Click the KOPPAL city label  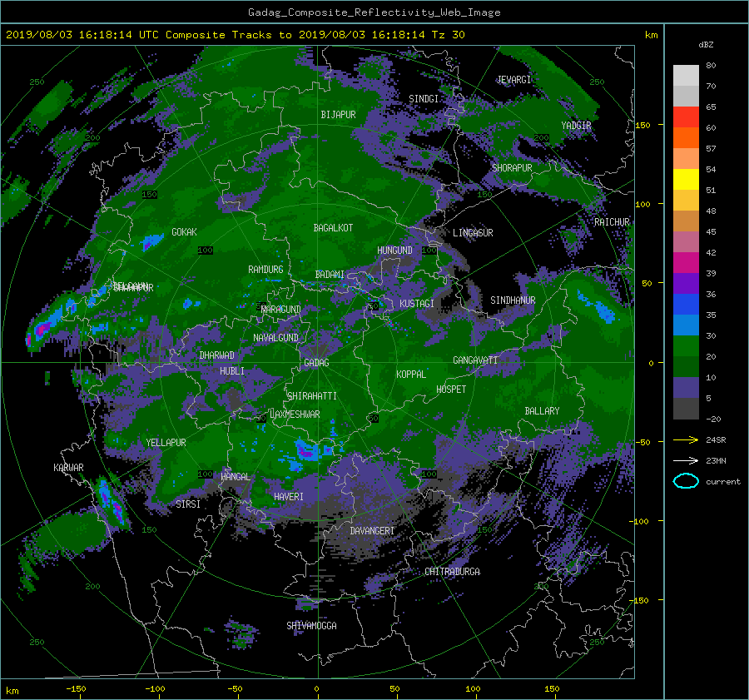click(x=411, y=374)
